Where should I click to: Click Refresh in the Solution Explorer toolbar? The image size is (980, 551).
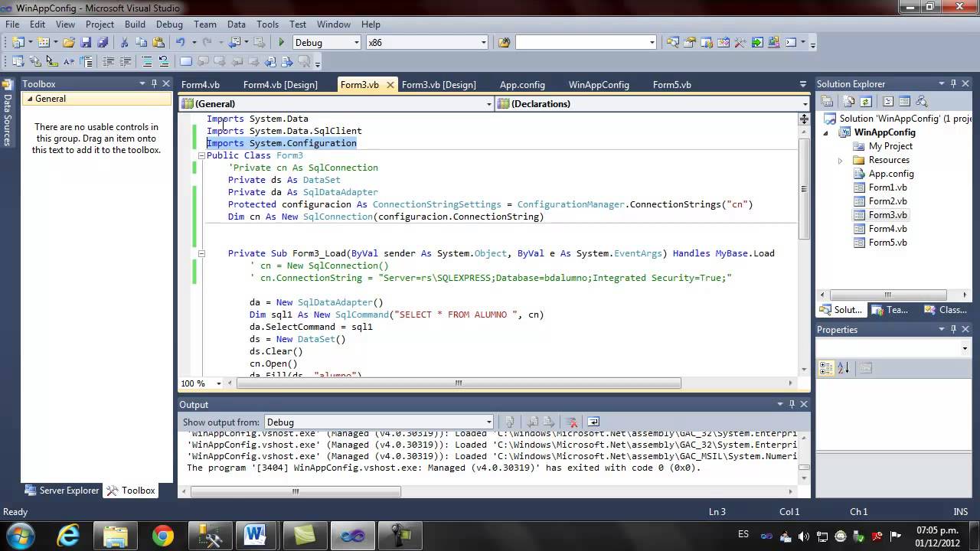pyautogui.click(x=865, y=101)
